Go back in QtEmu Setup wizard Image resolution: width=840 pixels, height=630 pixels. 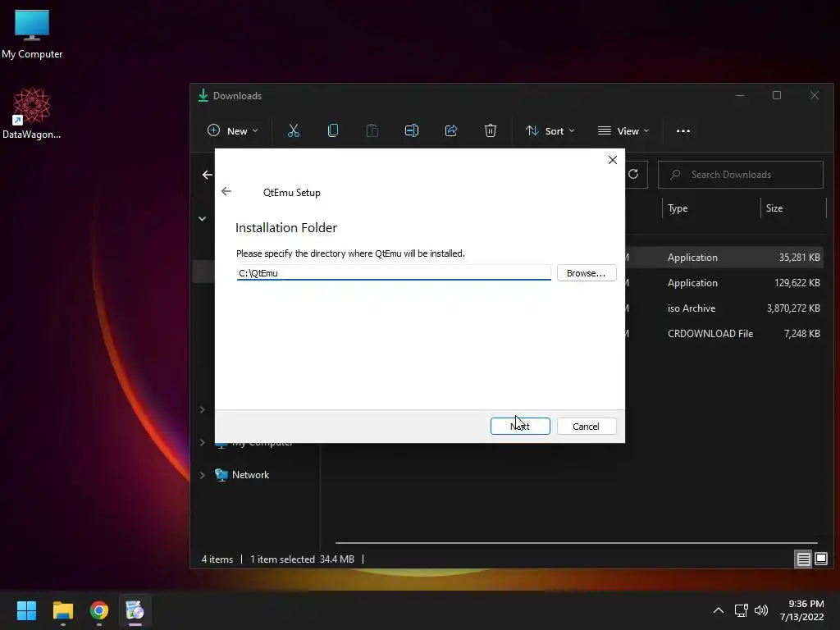[x=226, y=191]
